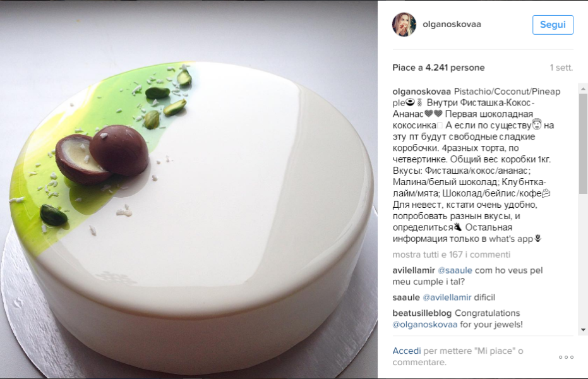588x379 pixels.
Task: Expand all comments with mostra tutti link
Action: coord(451,255)
